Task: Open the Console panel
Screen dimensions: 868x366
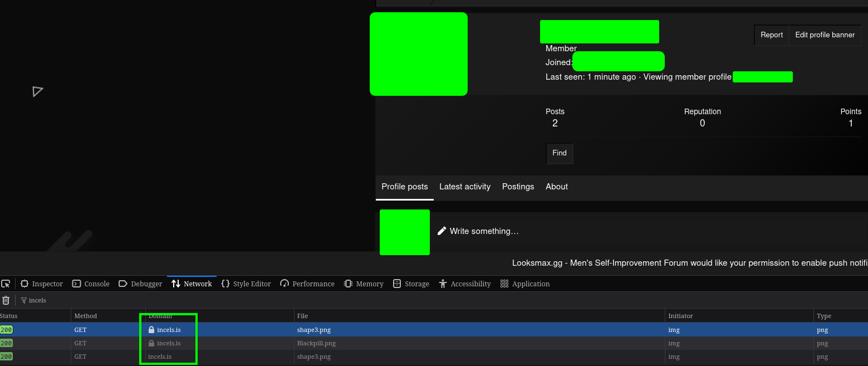Action: click(x=90, y=284)
